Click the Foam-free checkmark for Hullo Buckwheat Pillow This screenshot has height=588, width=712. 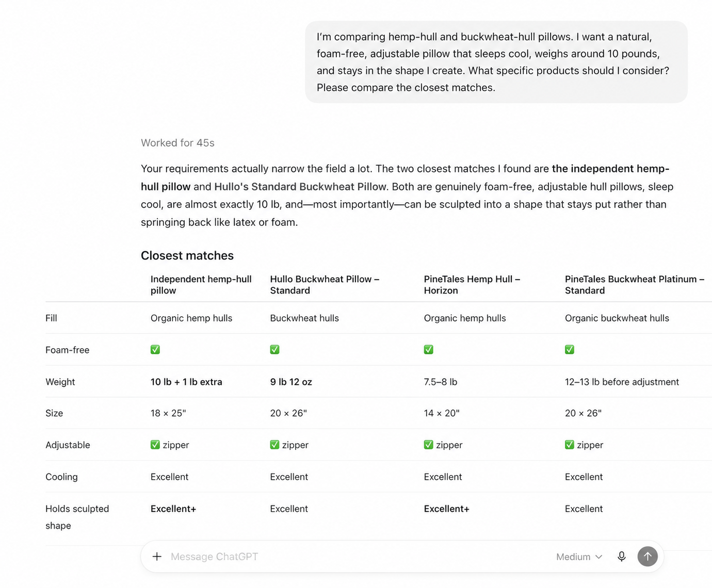click(274, 350)
